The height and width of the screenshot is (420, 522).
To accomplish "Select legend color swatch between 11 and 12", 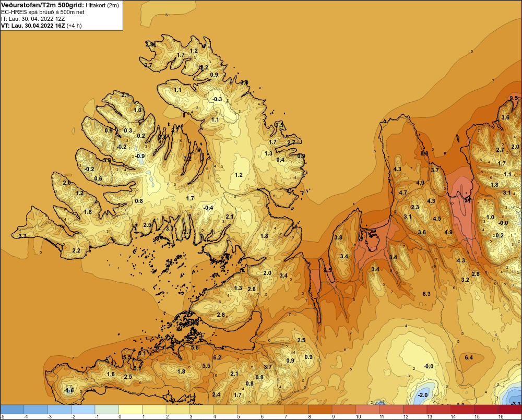I will [391, 410].
